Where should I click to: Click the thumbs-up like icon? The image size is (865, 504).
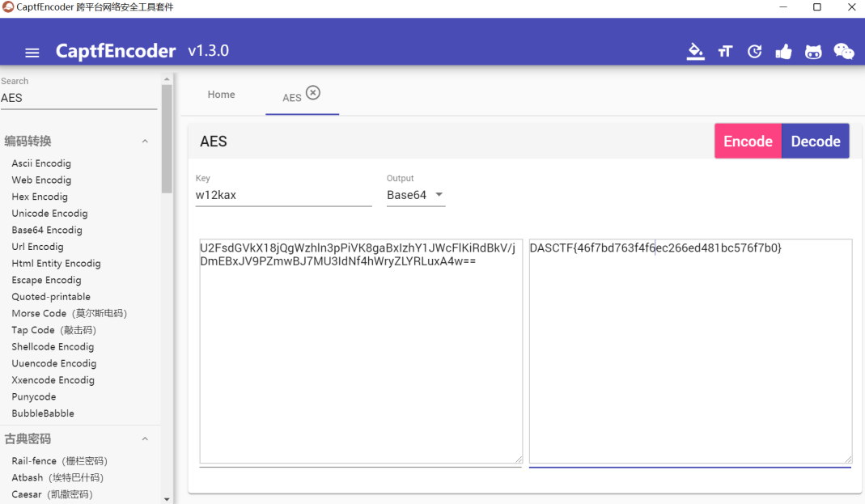pyautogui.click(x=783, y=52)
